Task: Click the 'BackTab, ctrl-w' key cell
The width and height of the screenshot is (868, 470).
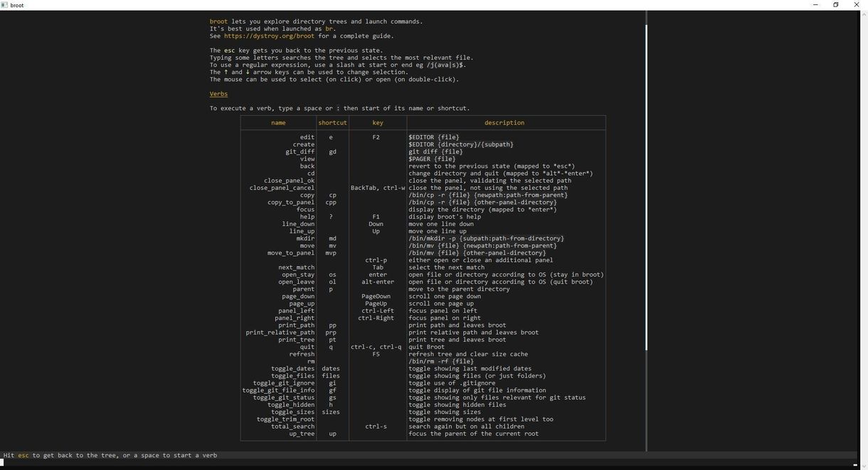Action: click(378, 188)
